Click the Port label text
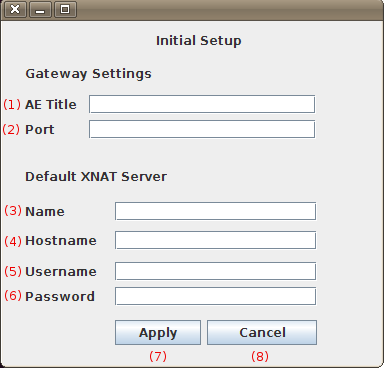Viewport: 384px width, 368px height. pyautogui.click(x=40, y=130)
